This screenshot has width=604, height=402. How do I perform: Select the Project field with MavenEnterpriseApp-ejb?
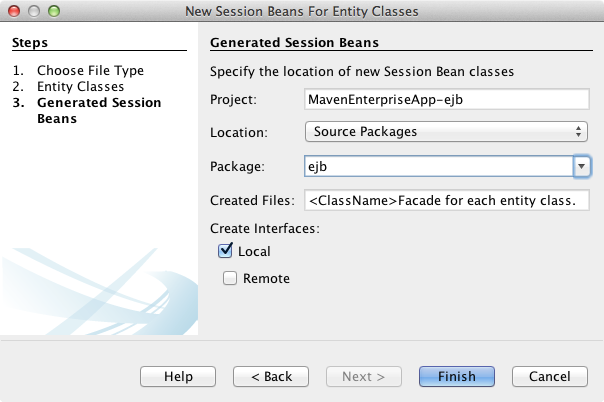click(x=446, y=99)
